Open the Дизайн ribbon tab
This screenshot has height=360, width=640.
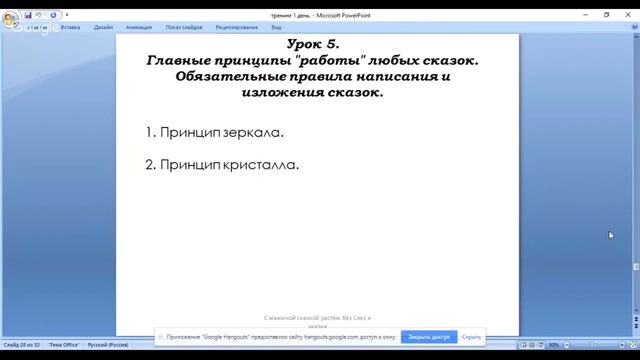103,27
